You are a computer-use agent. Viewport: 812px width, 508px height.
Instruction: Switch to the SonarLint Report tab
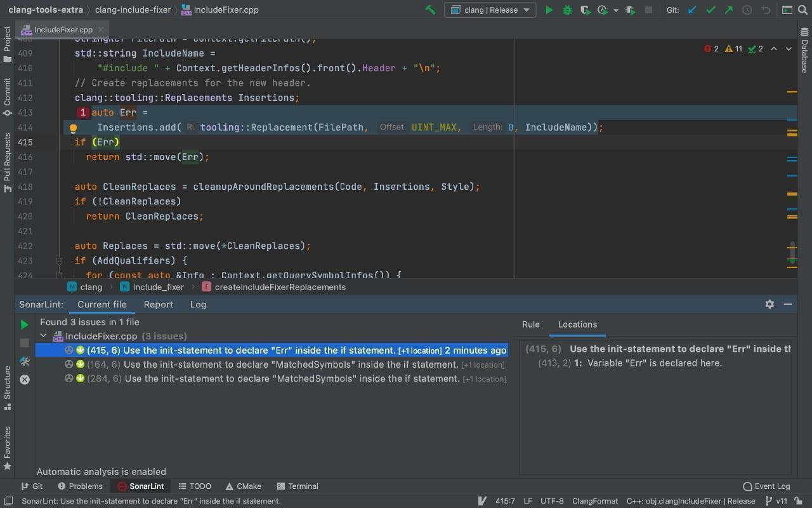coord(158,305)
